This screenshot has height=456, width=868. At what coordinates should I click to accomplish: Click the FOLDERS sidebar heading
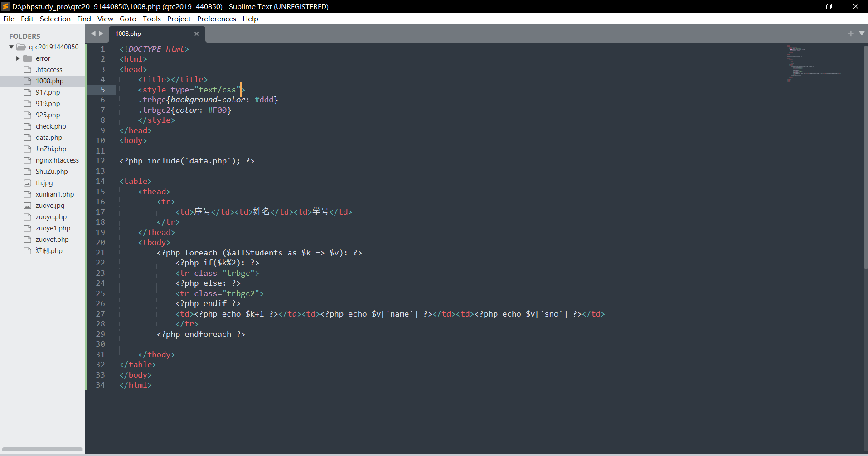(25, 36)
